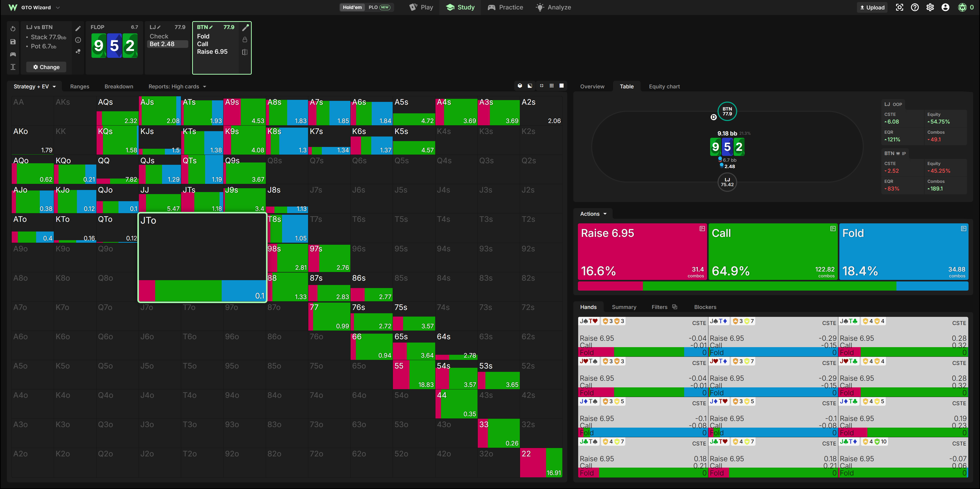The width and height of the screenshot is (980, 489).
Task: Select the compact grid layout icon
Action: 541,86
